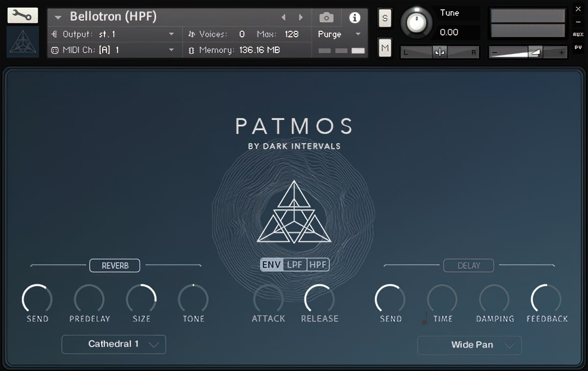This screenshot has width=588, height=371.
Task: Click the Max voices value 128
Action: (292, 34)
